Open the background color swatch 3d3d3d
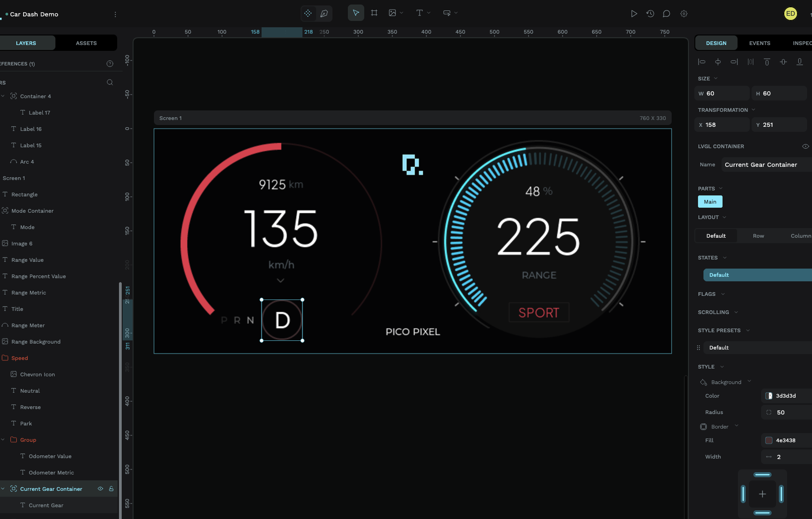This screenshot has width=812, height=519. (769, 395)
